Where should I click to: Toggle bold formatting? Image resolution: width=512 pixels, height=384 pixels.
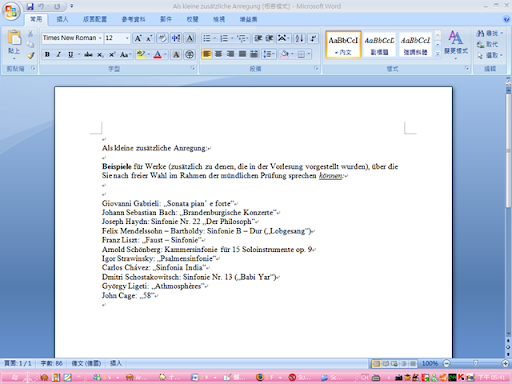click(x=47, y=54)
